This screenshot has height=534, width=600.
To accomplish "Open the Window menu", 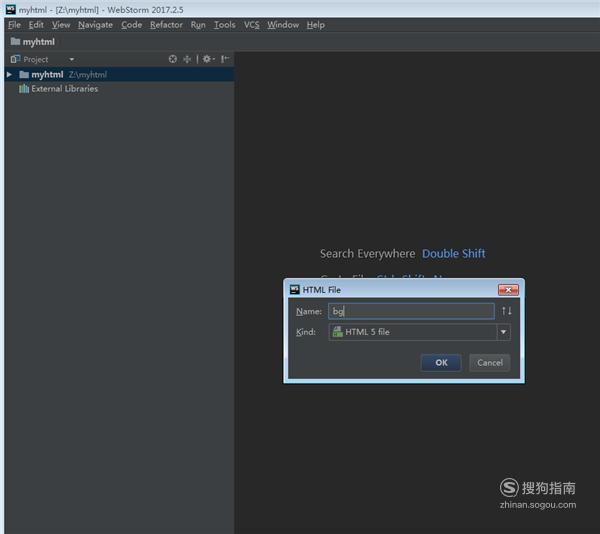I will (283, 25).
